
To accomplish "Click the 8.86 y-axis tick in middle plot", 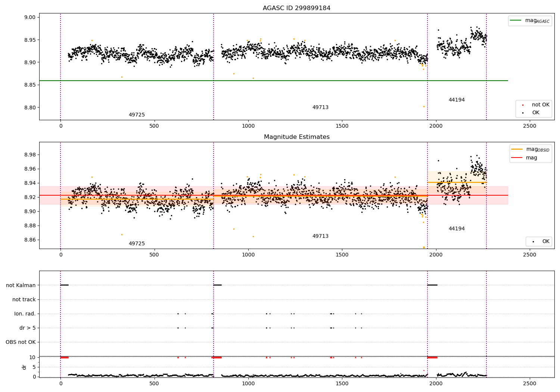I will pyautogui.click(x=30, y=240).
